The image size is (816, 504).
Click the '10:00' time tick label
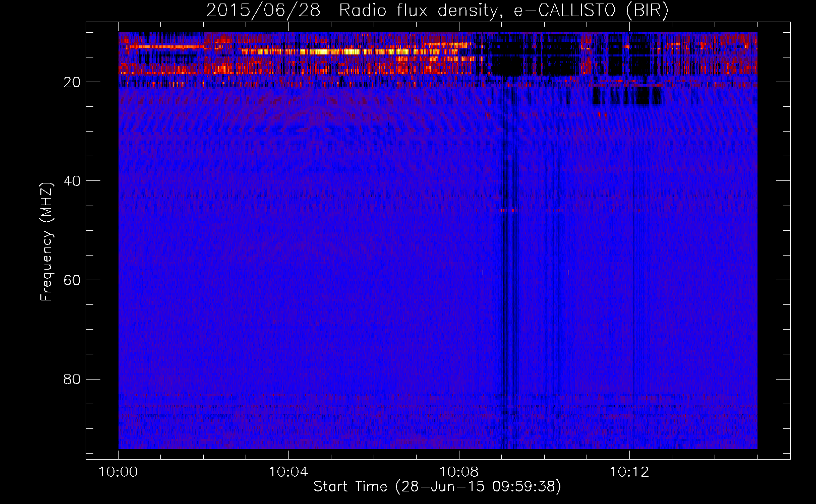point(118,472)
